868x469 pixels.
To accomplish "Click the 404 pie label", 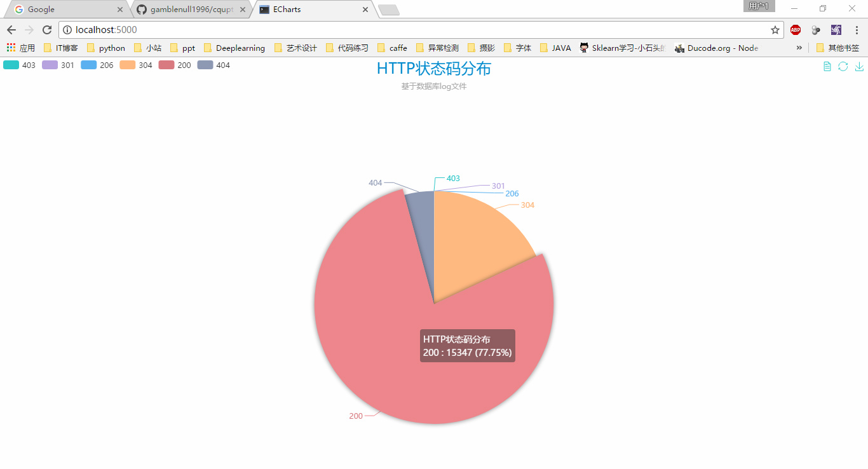I will [x=376, y=183].
